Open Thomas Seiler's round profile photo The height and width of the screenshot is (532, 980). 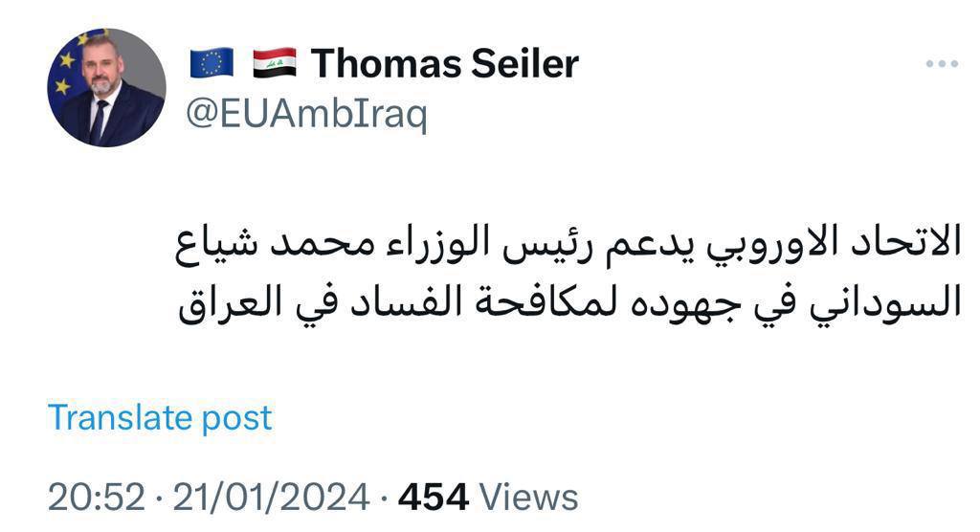tap(106, 87)
